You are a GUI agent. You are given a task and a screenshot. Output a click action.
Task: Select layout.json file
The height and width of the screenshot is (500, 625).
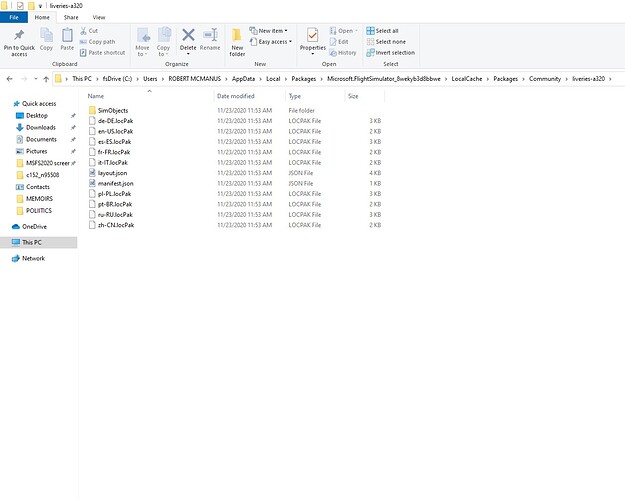[112, 173]
